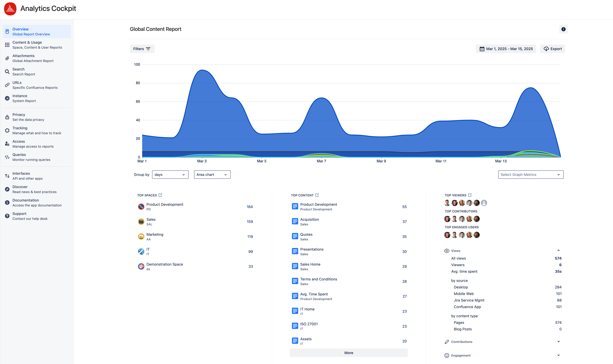
Task: Click the Access manage-reports icon
Action: tap(7, 144)
